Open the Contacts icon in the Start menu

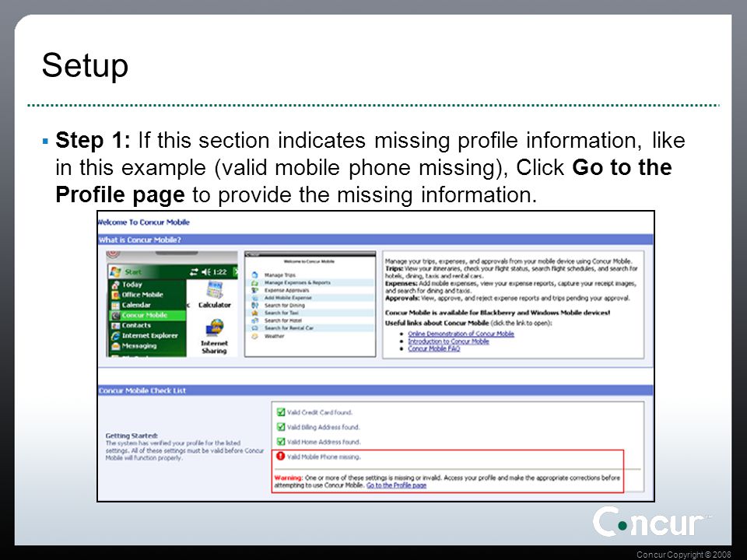click(x=115, y=326)
